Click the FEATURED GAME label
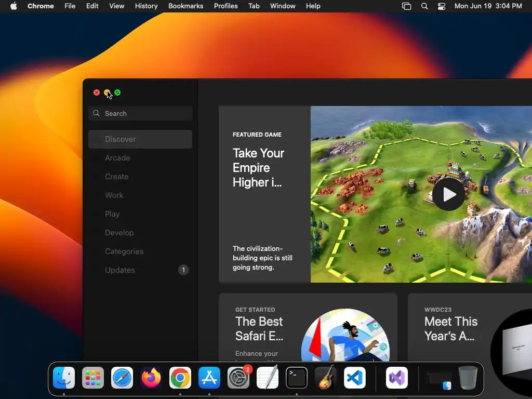Screen dimensions: 532x399 (x=257, y=135)
